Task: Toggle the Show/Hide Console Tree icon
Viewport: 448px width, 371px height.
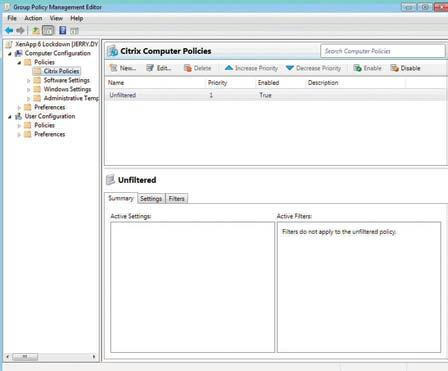Action: (48, 31)
